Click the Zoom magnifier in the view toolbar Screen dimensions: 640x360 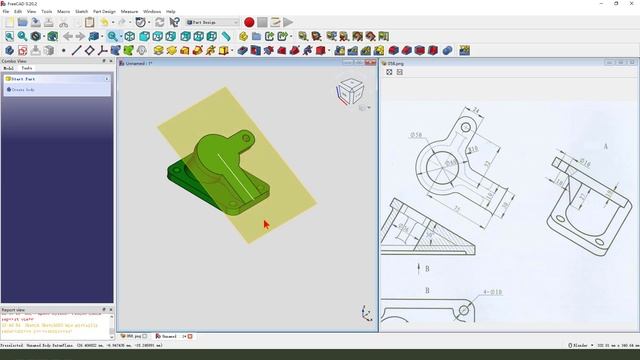(112, 36)
